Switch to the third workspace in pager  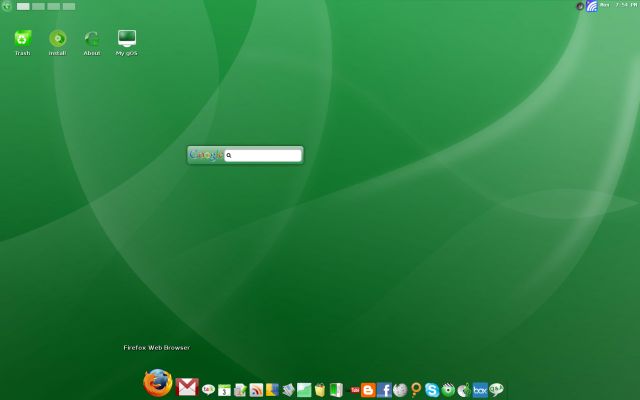pyautogui.click(x=53, y=7)
